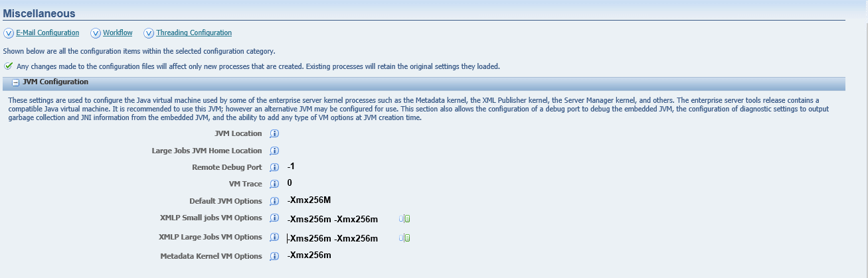Click arrow icon beside Workflow
Viewport: 868px width, 278px height.
point(95,33)
